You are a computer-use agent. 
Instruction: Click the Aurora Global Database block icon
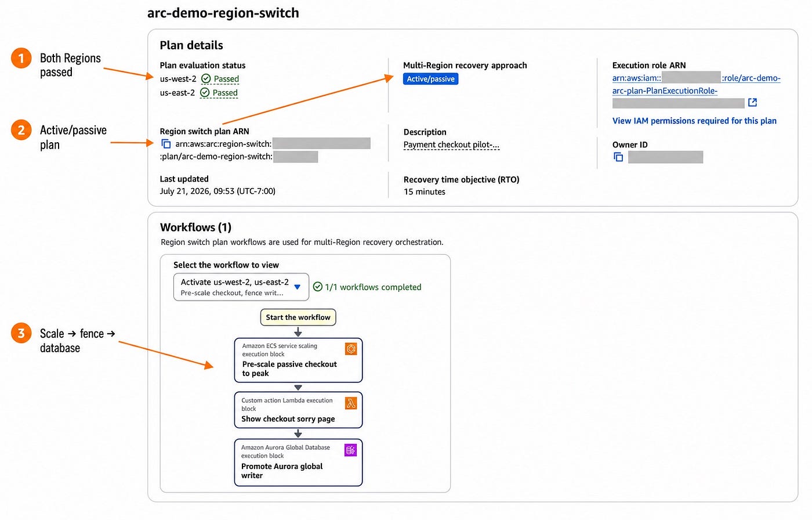click(x=351, y=450)
